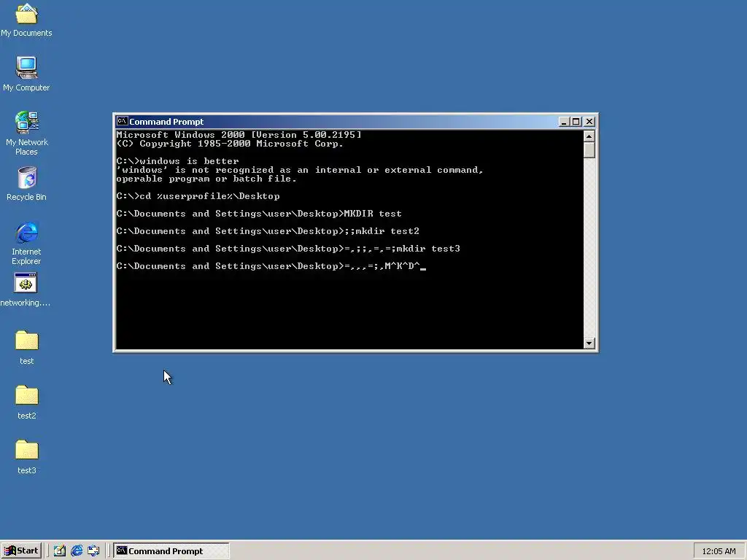This screenshot has height=560, width=747.
Task: Click 'Microsoft Windows 2000' version text
Action: point(239,135)
